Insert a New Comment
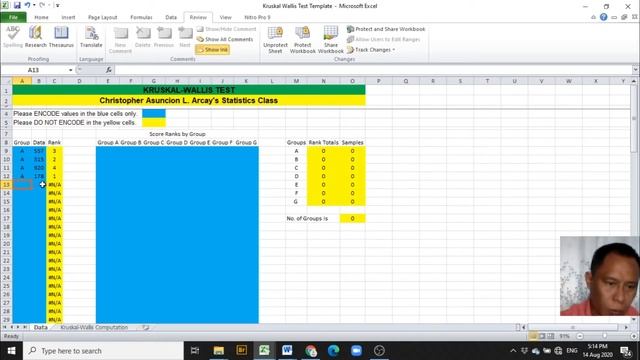This screenshot has width=640, height=360. 120,40
